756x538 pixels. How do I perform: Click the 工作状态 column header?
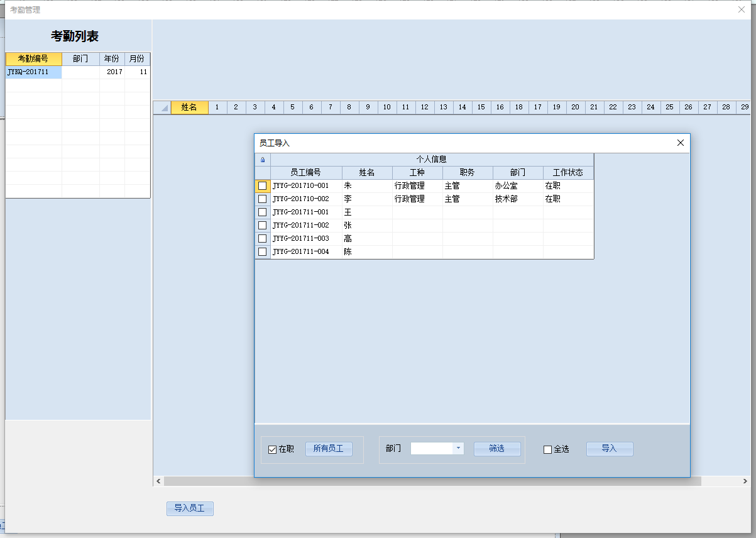(x=568, y=173)
